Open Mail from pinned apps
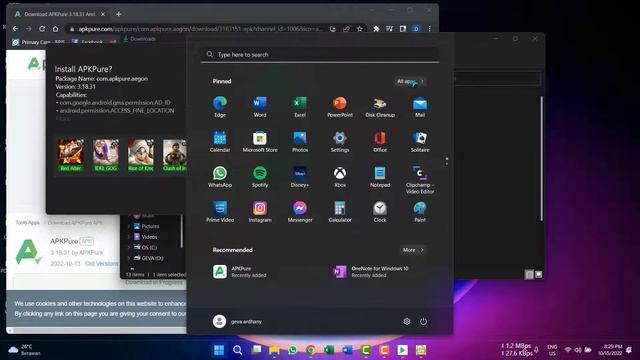 (x=420, y=107)
